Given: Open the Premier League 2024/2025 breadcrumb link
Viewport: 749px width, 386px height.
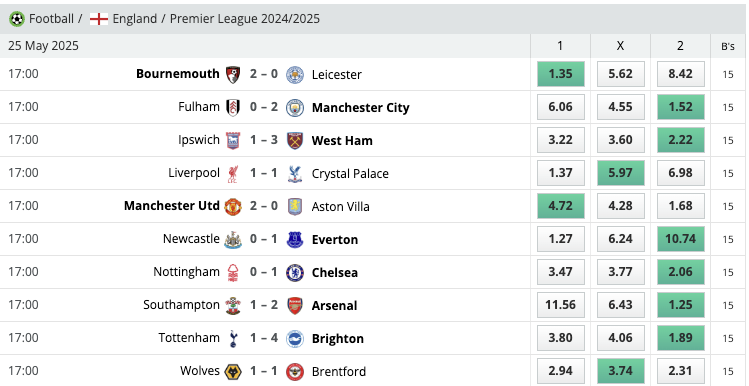Looking at the screenshot, I should pyautogui.click(x=245, y=19).
